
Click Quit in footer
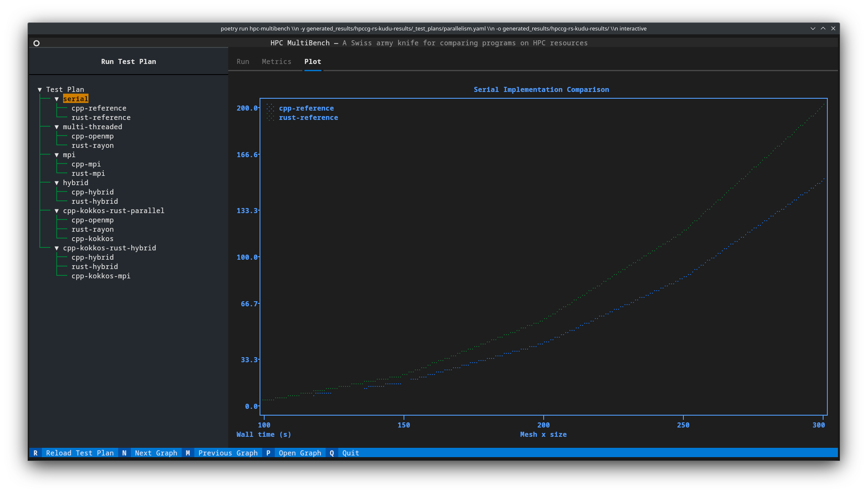[x=351, y=453]
